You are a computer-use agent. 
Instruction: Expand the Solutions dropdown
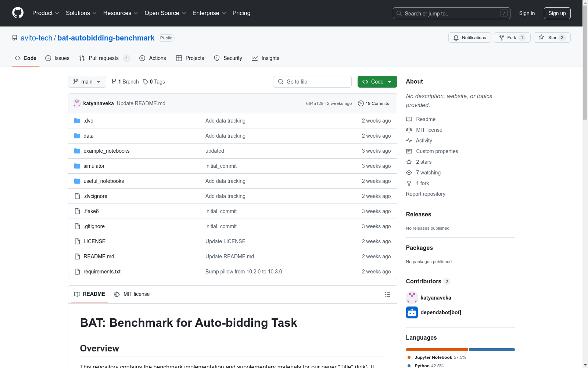click(x=81, y=13)
